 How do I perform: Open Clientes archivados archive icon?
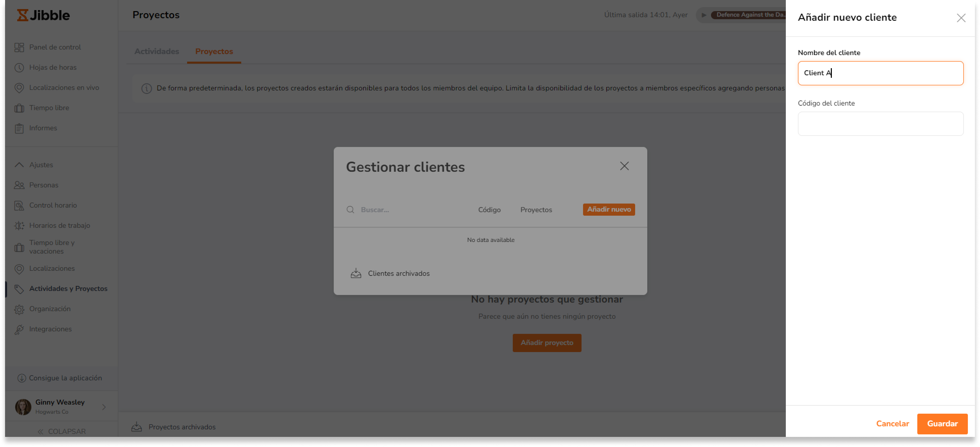tap(356, 273)
